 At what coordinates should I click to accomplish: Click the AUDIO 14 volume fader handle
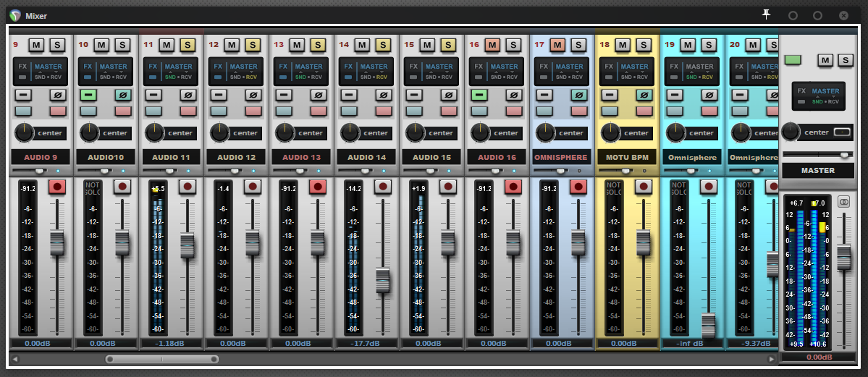[382, 280]
